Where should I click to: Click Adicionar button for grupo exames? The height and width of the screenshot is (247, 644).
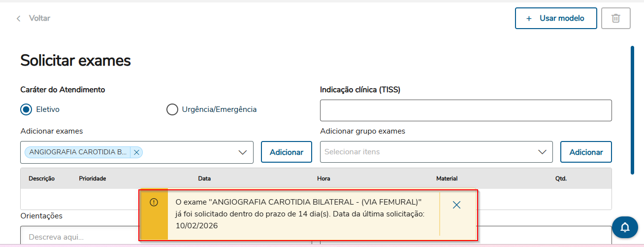[x=586, y=152]
